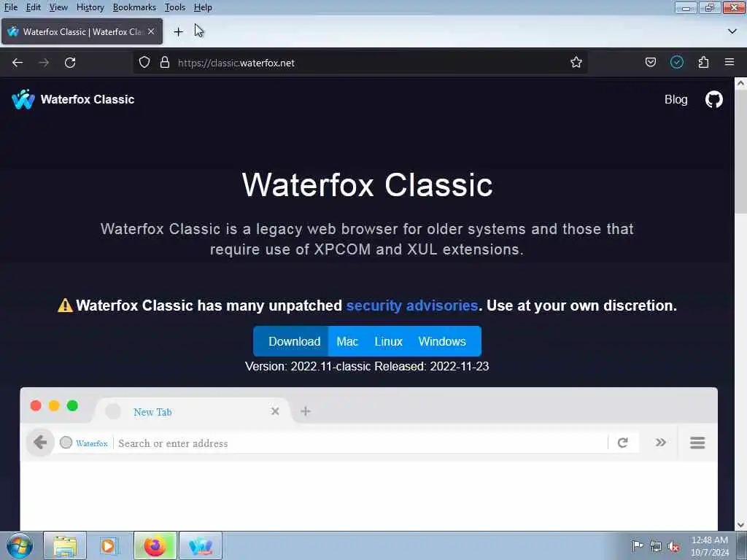
Task: Click the muted volume tray icon
Action: pyautogui.click(x=673, y=547)
